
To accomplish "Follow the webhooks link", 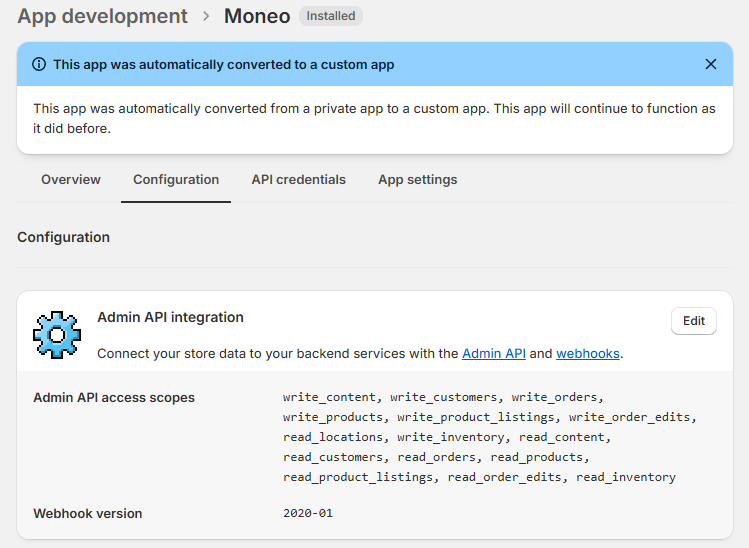I will (x=588, y=354).
